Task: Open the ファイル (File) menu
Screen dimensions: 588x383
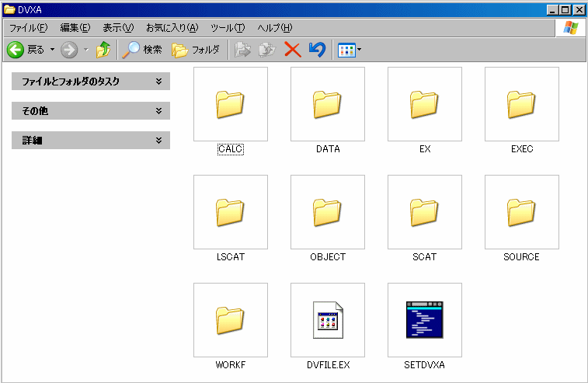Action: click(x=28, y=28)
